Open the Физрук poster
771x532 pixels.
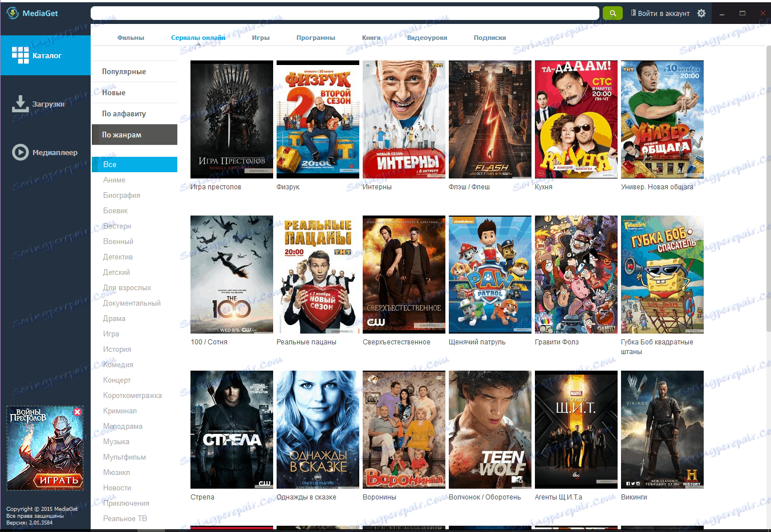point(318,120)
